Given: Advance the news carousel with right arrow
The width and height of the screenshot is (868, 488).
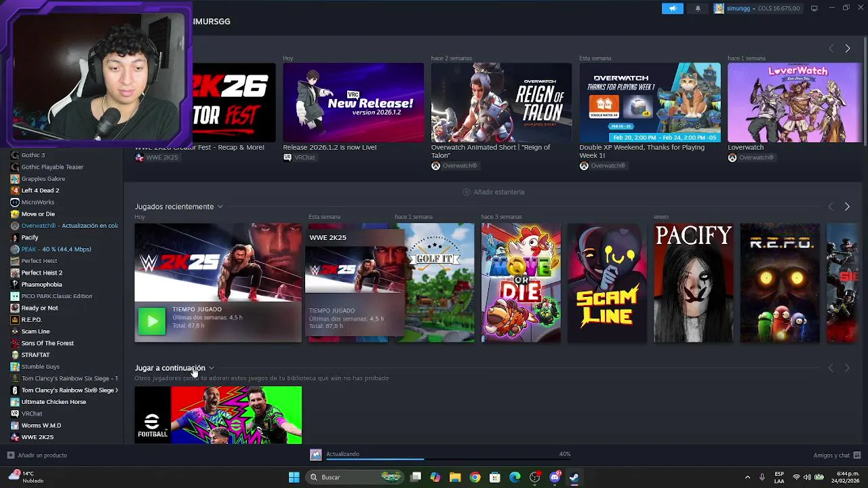Looking at the screenshot, I should point(847,48).
